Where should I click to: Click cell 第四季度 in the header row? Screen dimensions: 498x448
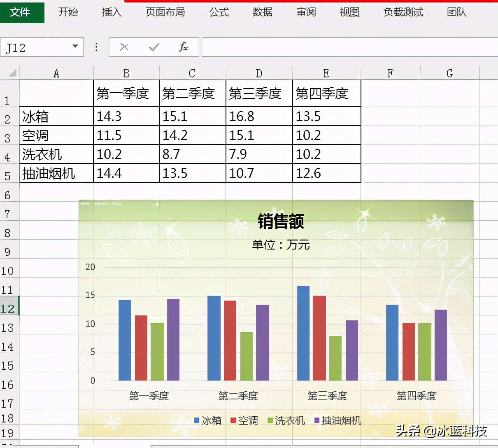(327, 93)
